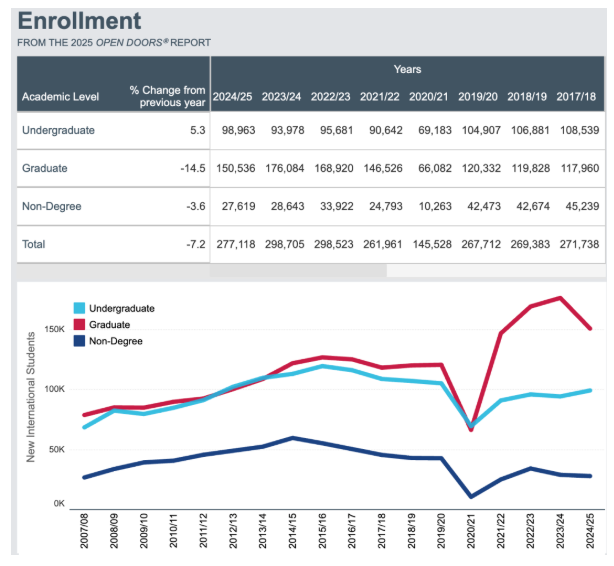
Task: Click the 2014/15 label on the x-axis
Action: tap(292, 530)
